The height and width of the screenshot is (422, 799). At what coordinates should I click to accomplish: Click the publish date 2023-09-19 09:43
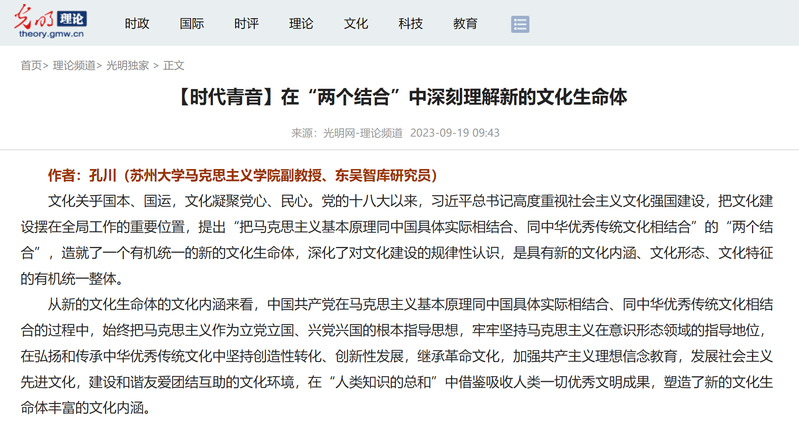coord(455,132)
